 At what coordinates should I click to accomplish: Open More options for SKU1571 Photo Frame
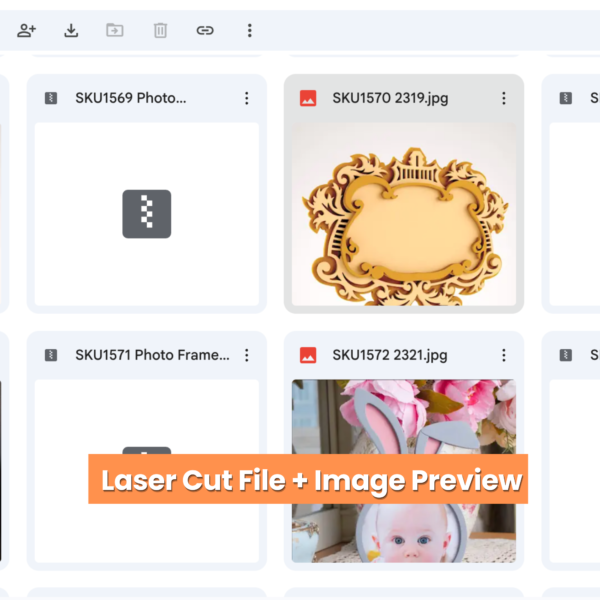point(247,355)
